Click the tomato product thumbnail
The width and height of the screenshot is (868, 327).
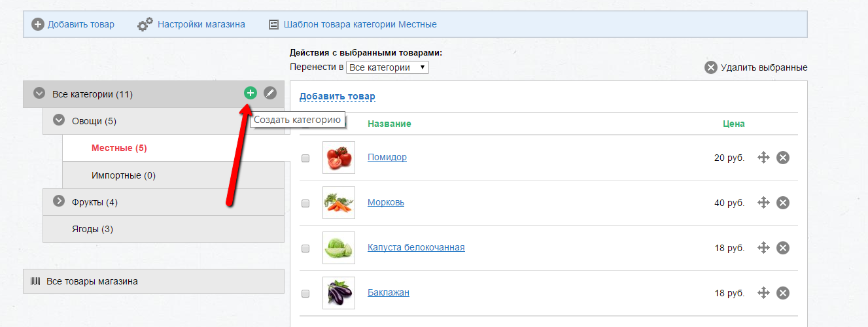(339, 158)
